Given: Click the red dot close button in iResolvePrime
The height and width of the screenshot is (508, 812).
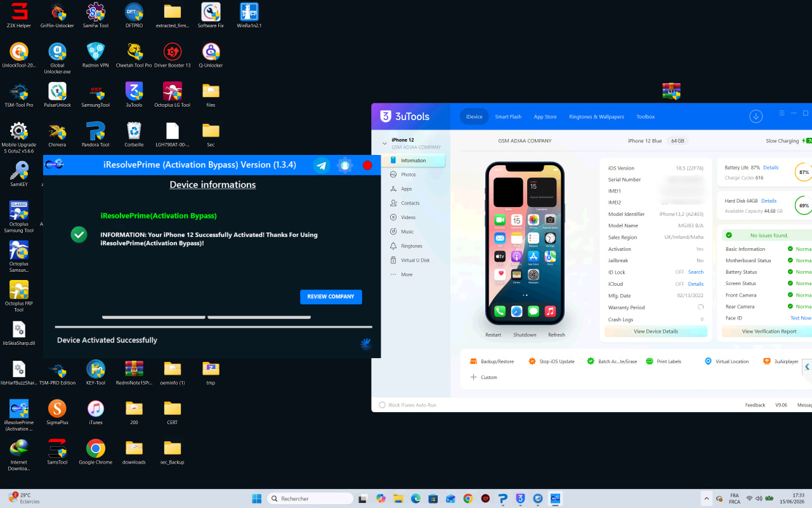Looking at the screenshot, I should 367,165.
